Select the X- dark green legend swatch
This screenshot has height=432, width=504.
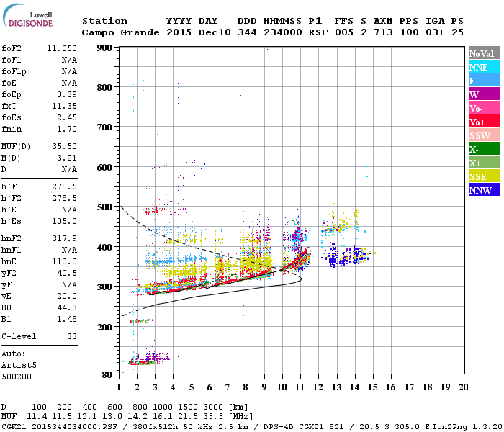click(484, 149)
